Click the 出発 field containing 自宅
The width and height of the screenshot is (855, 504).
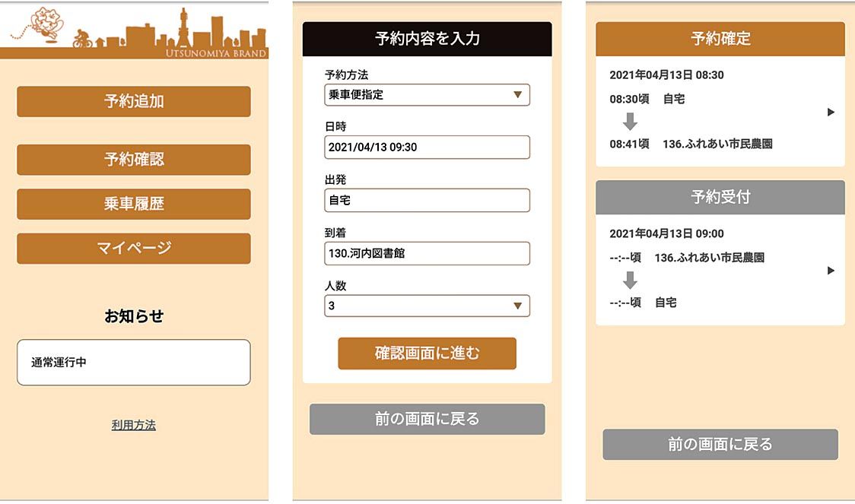[427, 201]
